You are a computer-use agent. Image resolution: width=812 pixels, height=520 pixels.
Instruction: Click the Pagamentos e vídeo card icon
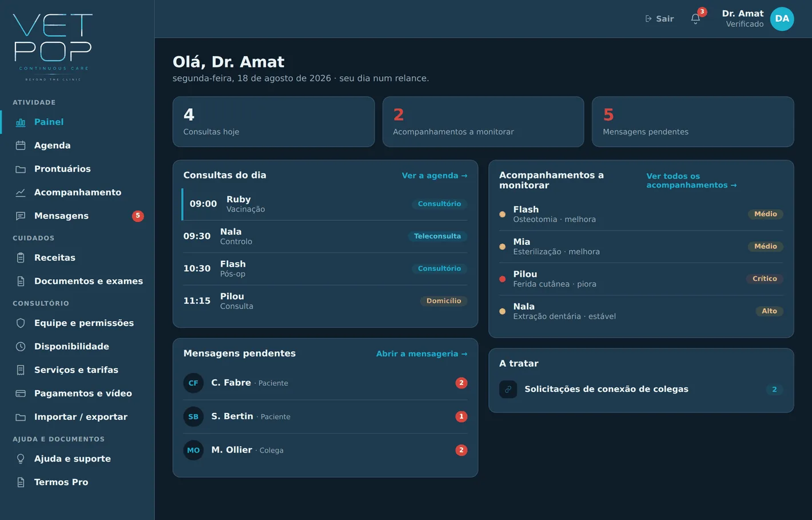click(21, 393)
